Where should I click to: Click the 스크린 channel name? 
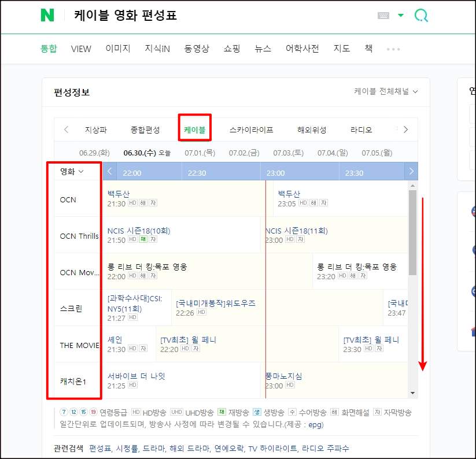pos(71,309)
